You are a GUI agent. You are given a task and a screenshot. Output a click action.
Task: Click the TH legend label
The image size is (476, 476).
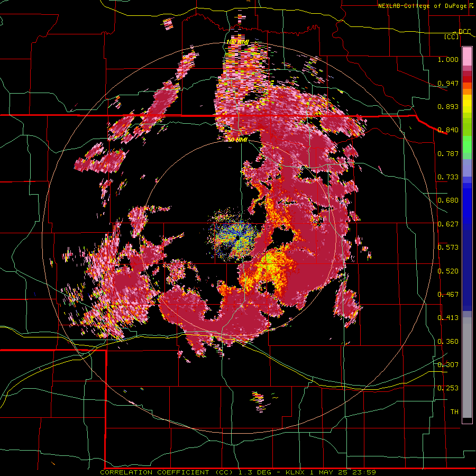point(454,412)
